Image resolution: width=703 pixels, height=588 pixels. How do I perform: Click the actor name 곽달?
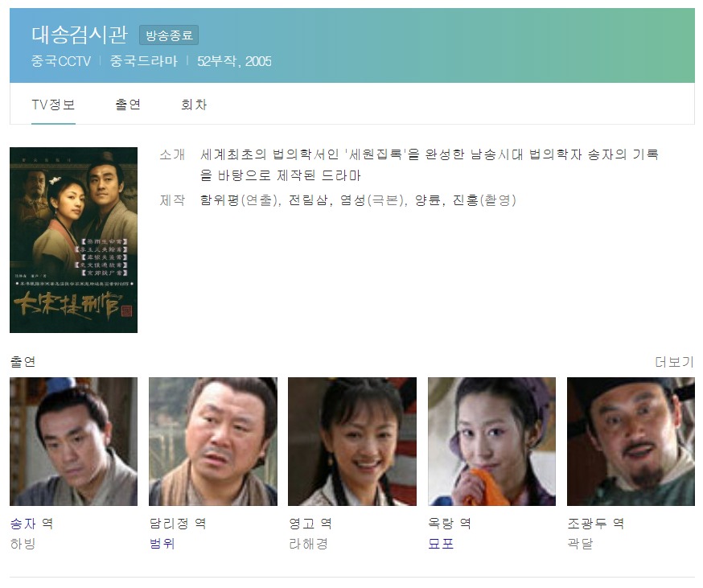tap(580, 544)
